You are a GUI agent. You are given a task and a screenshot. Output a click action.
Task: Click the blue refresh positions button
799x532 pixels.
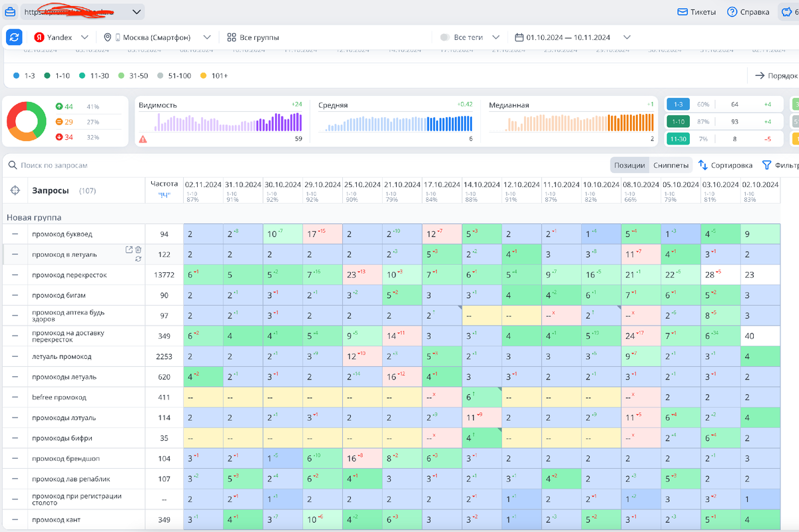(x=14, y=37)
